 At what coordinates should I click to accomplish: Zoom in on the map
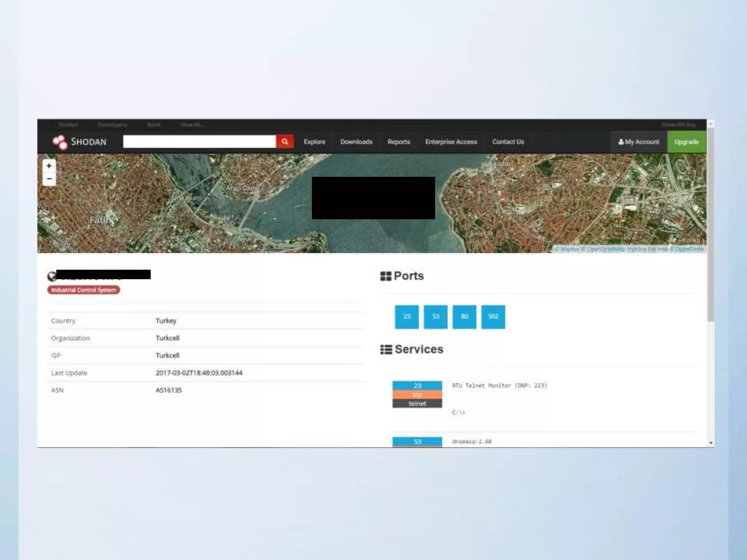pyautogui.click(x=49, y=166)
